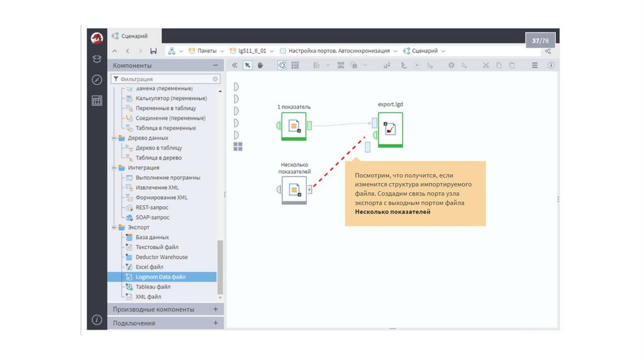Click the save diskette icon in toolbar
This screenshot has height=361, width=644.
coord(153,51)
